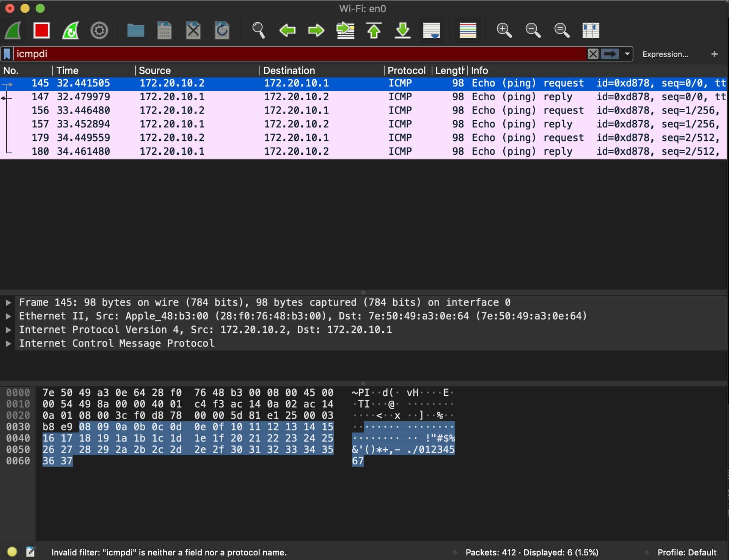The image size is (729, 560).
Task: Click the resize columns icon
Action: 591,30
